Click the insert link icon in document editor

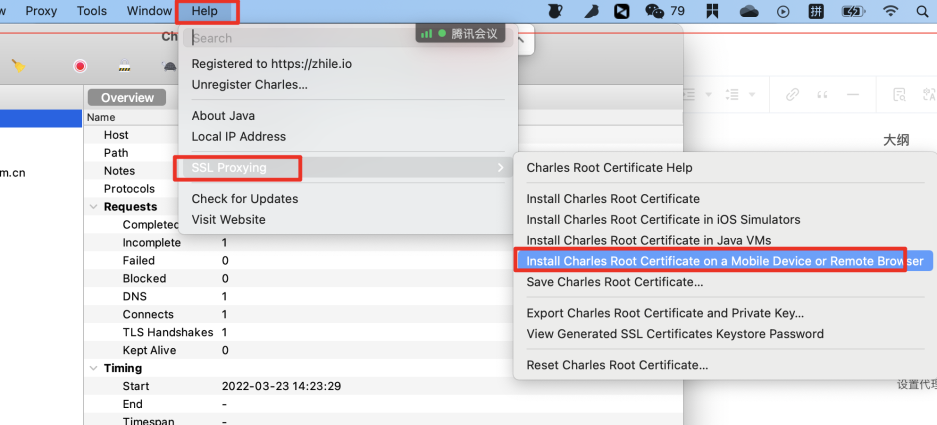(x=792, y=94)
